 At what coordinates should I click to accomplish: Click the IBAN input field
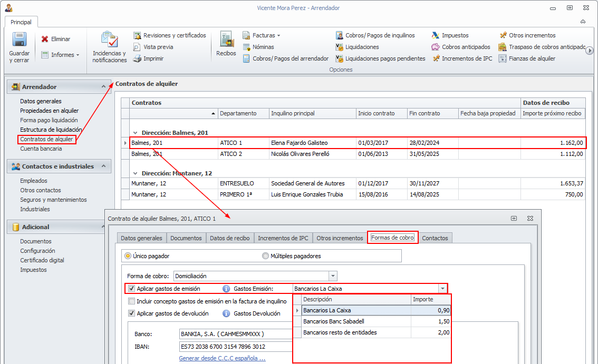point(236,347)
